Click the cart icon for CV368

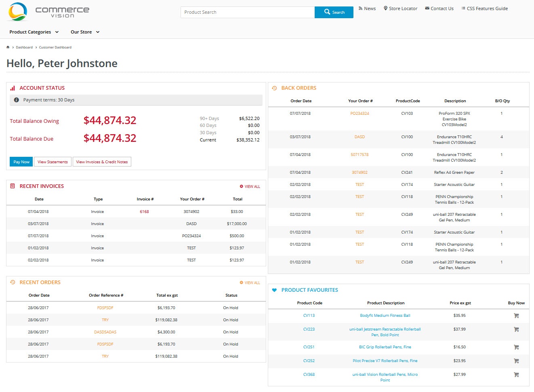(516, 374)
